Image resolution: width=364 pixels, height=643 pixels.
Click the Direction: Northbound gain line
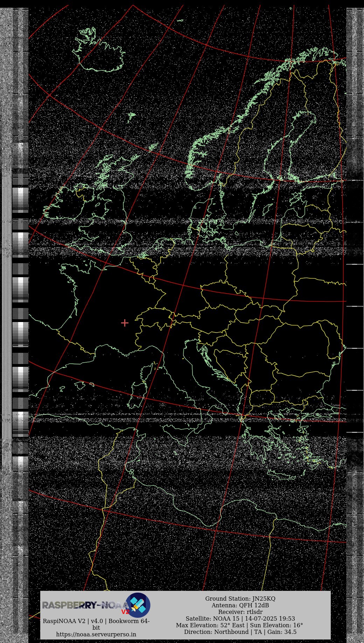click(x=240, y=632)
